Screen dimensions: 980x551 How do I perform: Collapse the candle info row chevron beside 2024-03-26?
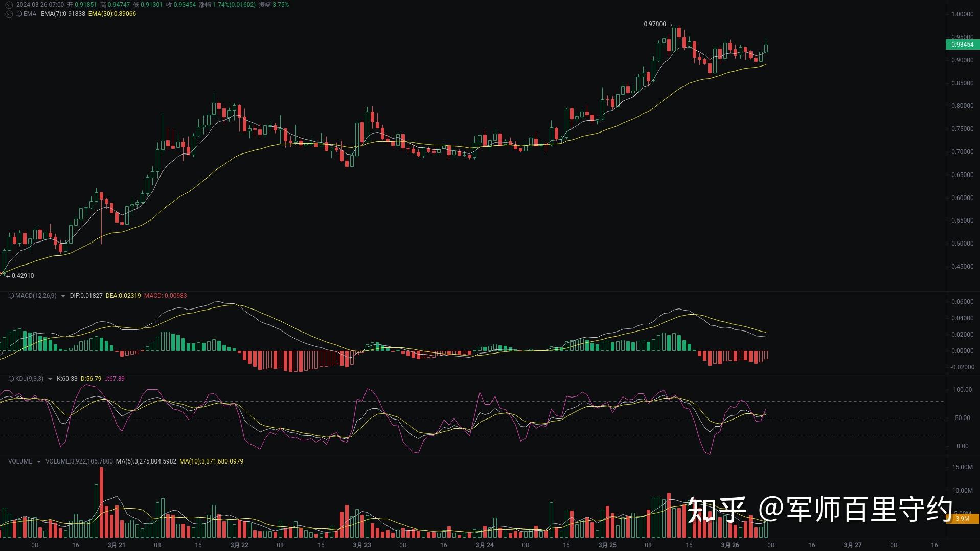point(9,5)
